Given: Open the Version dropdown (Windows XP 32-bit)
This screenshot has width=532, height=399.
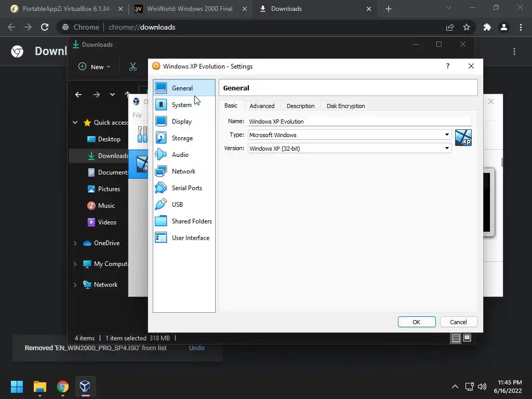Looking at the screenshot, I should pyautogui.click(x=350, y=148).
